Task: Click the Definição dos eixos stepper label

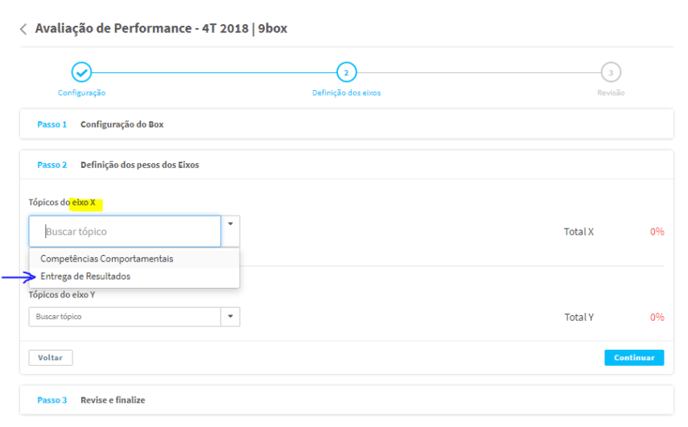Action: click(346, 93)
